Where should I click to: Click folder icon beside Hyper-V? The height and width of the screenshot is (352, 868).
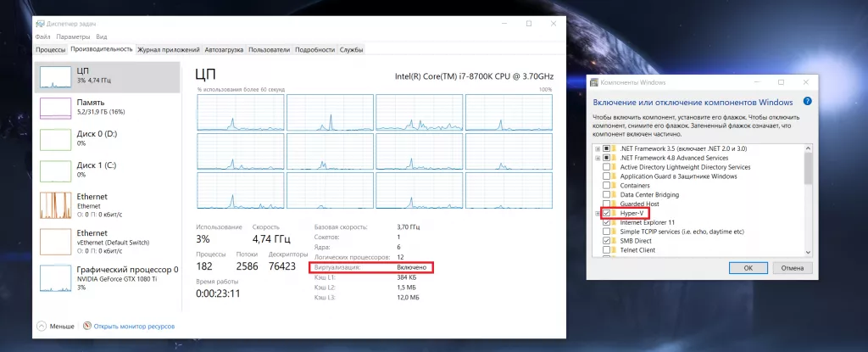615,214
